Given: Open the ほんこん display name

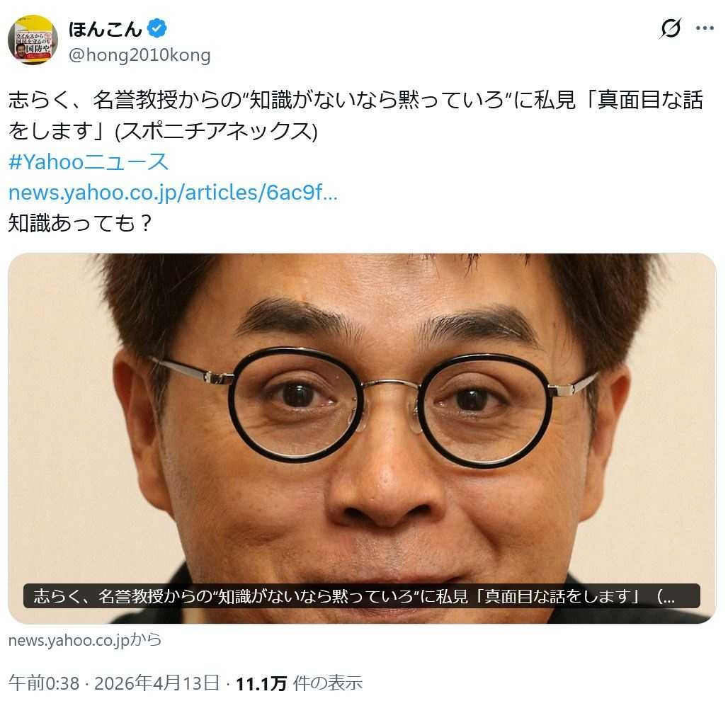Looking at the screenshot, I should point(105,29).
